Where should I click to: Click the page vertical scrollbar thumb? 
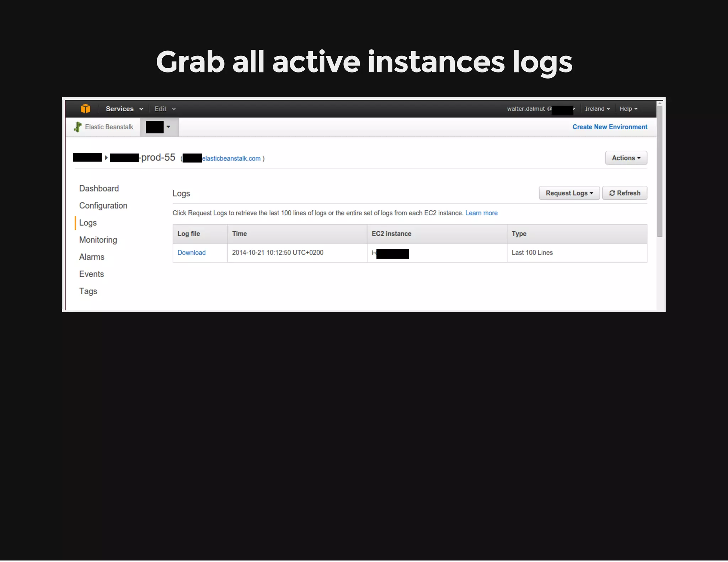click(660, 171)
